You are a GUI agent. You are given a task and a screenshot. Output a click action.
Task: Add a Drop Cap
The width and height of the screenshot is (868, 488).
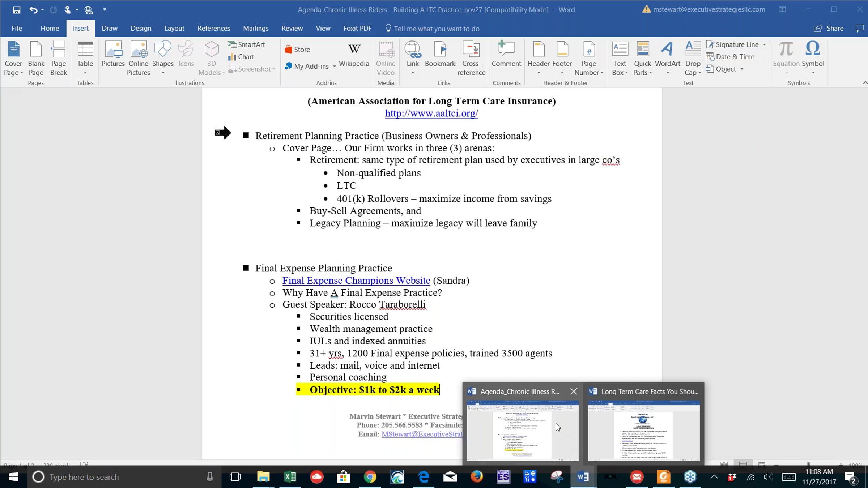(693, 59)
